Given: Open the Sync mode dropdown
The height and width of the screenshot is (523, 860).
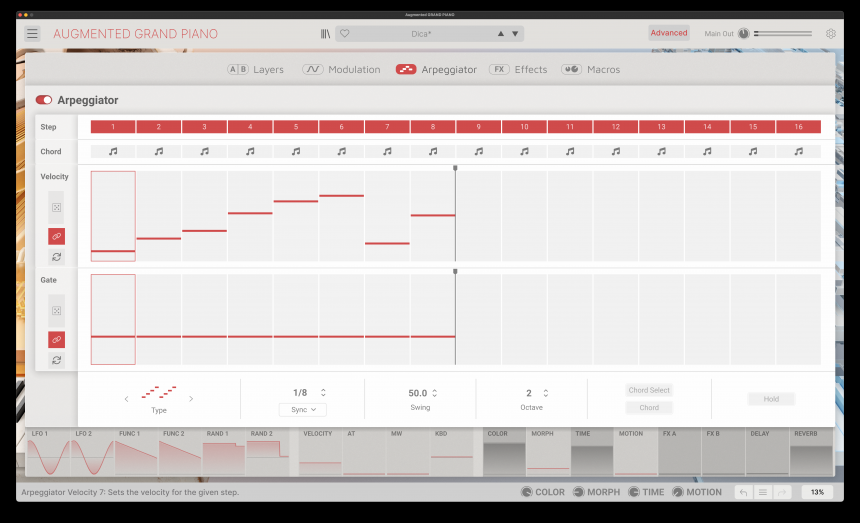Looking at the screenshot, I should 303,410.
